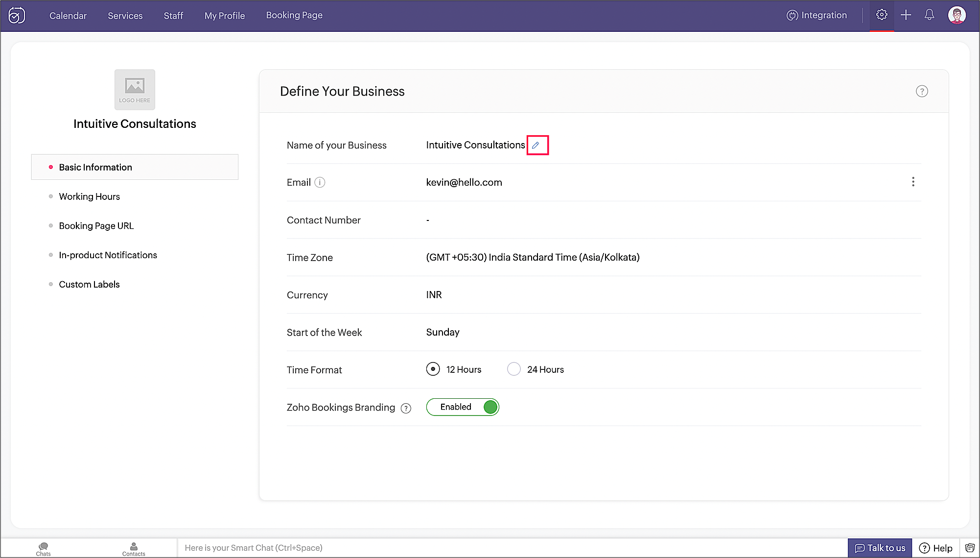This screenshot has height=558, width=980.
Task: Click the business name value Intuitive Consultations
Action: [x=475, y=145]
